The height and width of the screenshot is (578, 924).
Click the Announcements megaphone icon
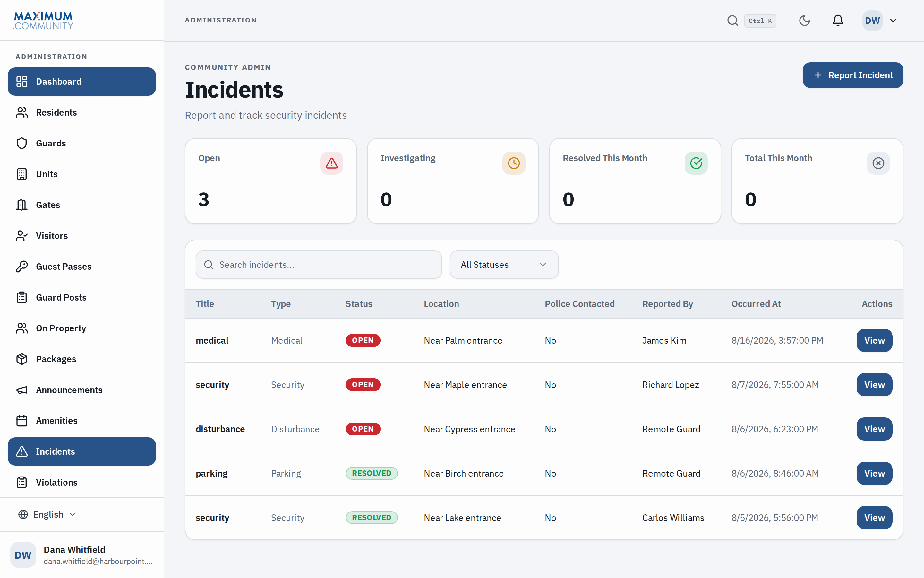click(22, 390)
